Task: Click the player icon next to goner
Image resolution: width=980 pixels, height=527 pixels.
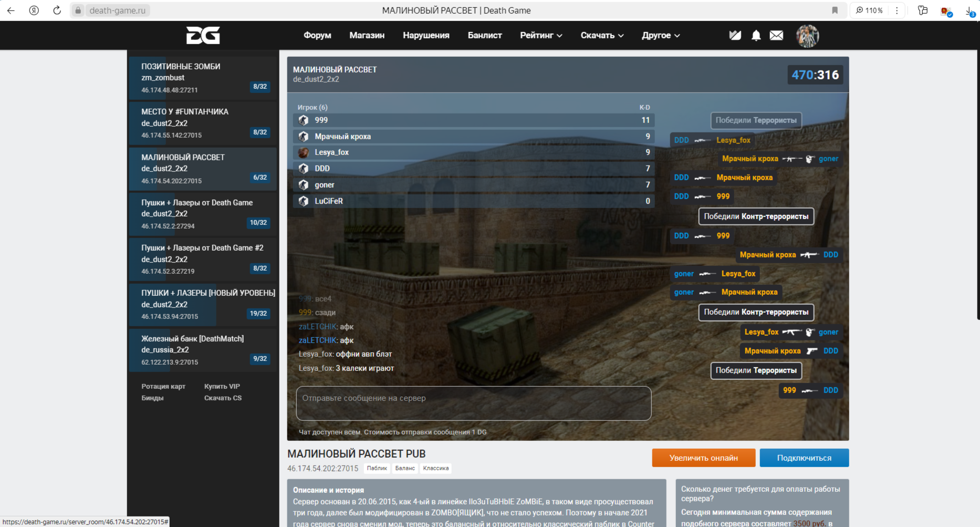Action: pyautogui.click(x=304, y=185)
